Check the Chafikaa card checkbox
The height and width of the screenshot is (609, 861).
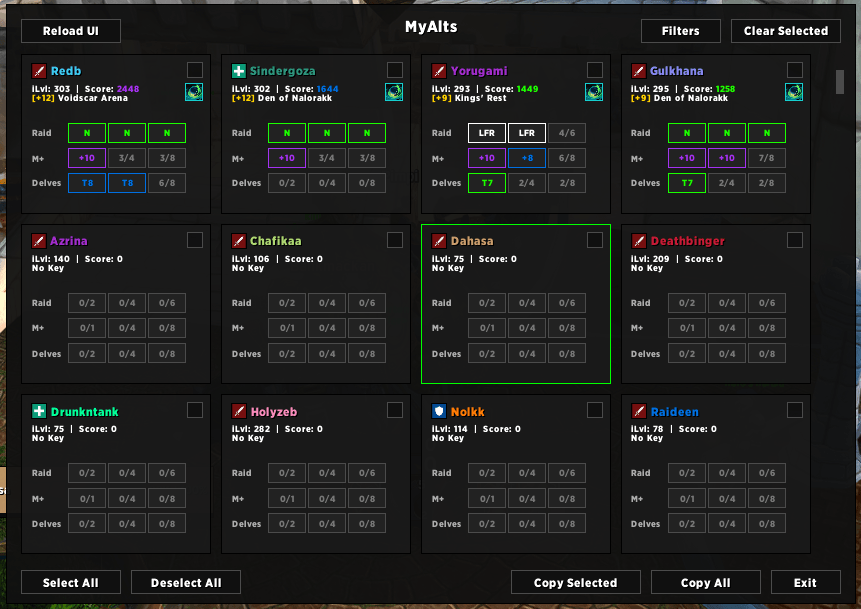click(x=395, y=241)
